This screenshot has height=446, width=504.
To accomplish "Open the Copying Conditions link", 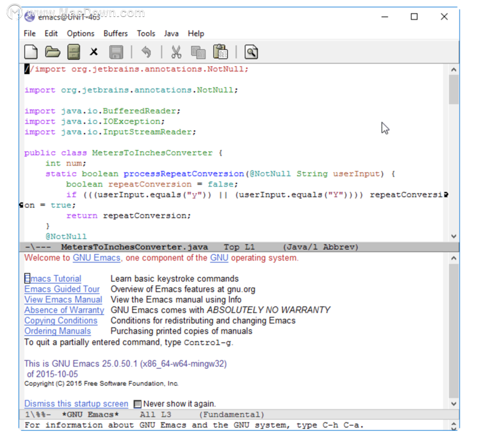I will (x=61, y=321).
